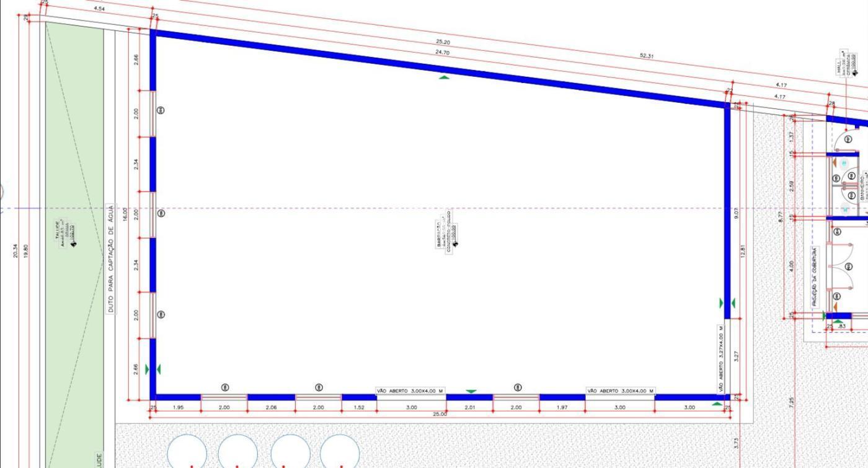Screen dimensions: 868x468
Task: Click the BANHEIRO room label
Action: click(862, 187)
